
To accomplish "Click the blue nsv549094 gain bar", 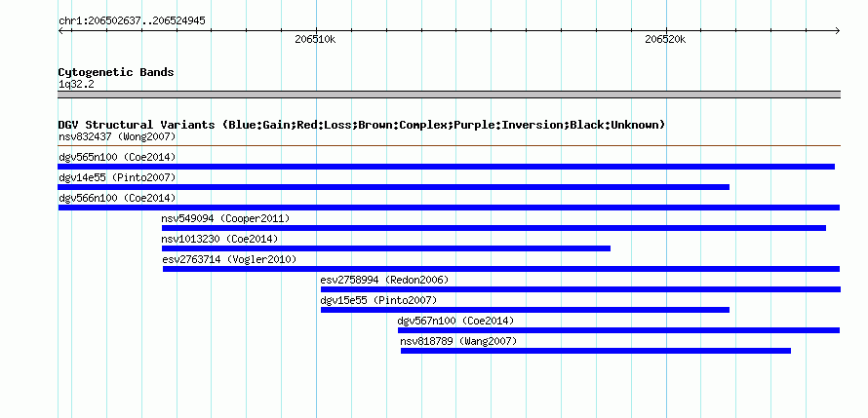I will (493, 228).
